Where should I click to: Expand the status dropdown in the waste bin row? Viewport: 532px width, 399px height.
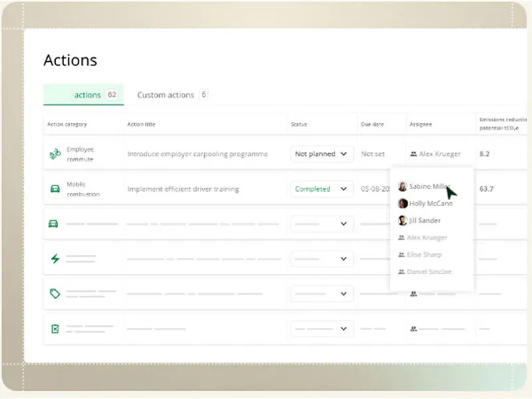click(322, 329)
